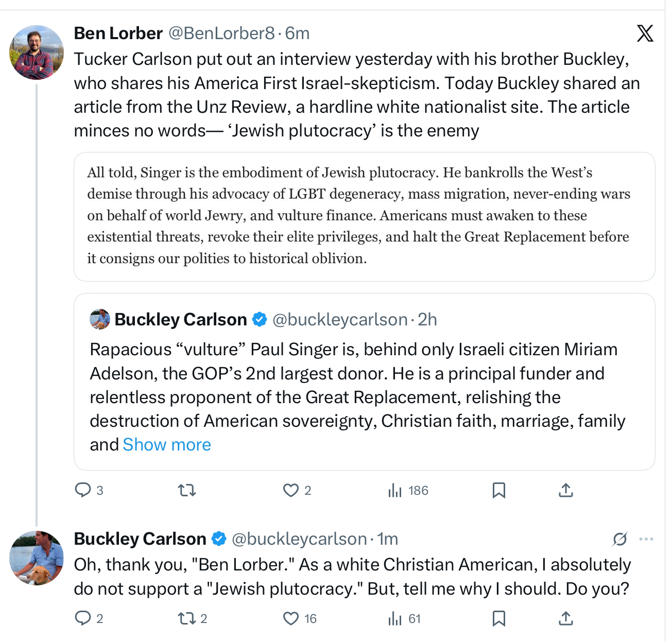Bookmark Ben Lorber's tweet
Image resolution: width=672 pixels, height=641 pixels.
tap(498, 490)
